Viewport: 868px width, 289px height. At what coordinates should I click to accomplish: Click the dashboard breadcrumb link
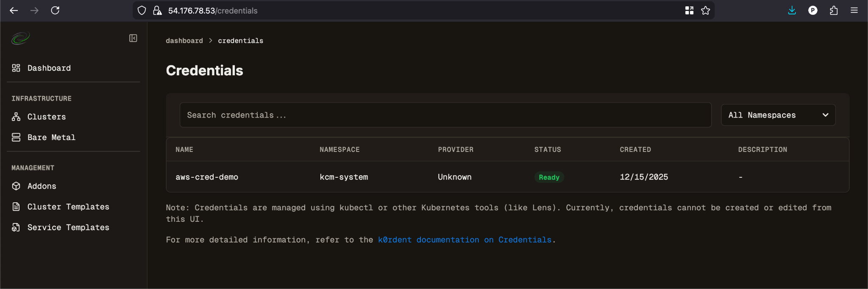[184, 41]
